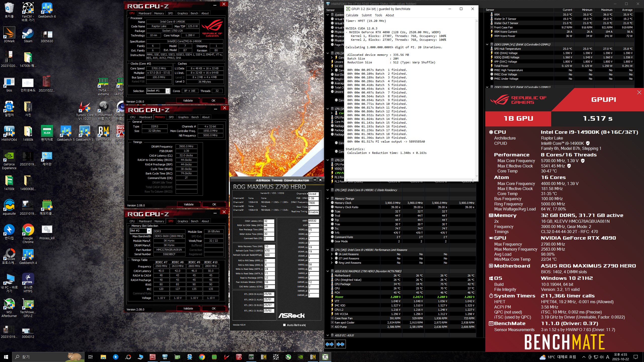The image size is (644, 362).
Task: Launch TurboV Core V1.10.20 icon
Action: (85, 111)
